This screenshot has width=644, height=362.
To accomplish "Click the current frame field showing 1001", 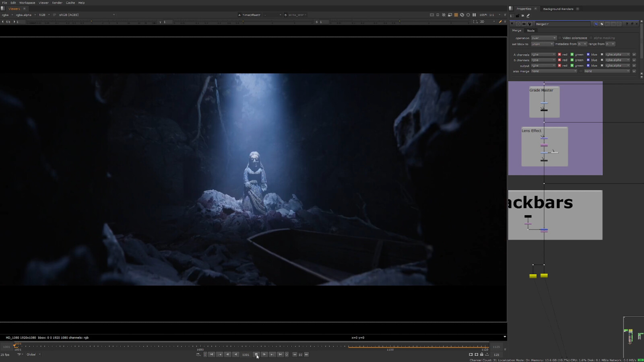I will 246,354.
